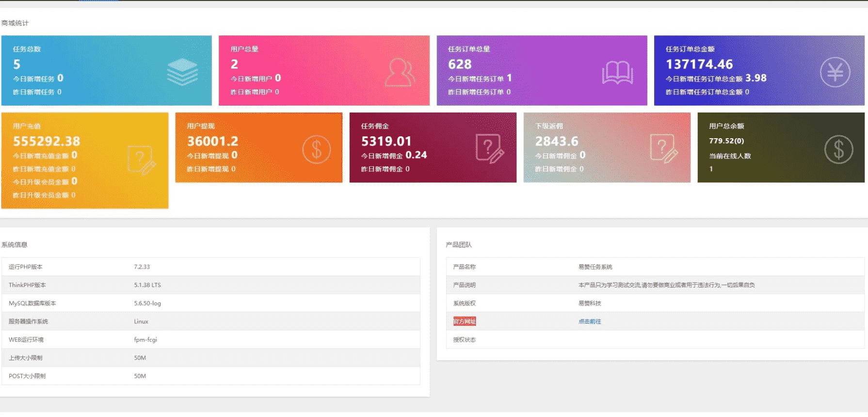868x417 pixels.
Task: Click the 任务订单总量 value 628
Action: (460, 64)
